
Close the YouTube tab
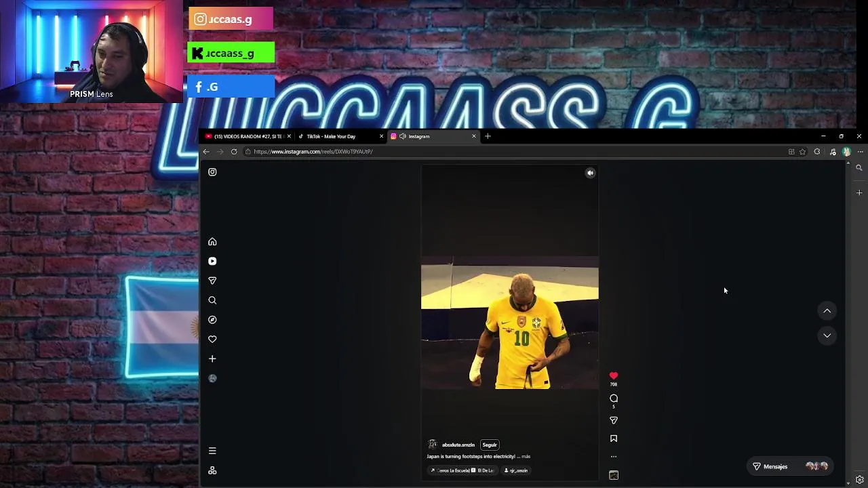(289, 136)
